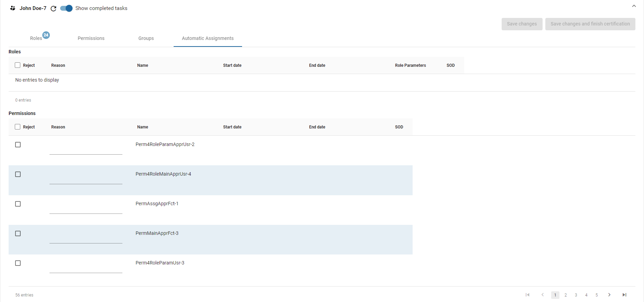Switch to the Permissions tab
This screenshot has height=302, width=644.
tap(91, 38)
